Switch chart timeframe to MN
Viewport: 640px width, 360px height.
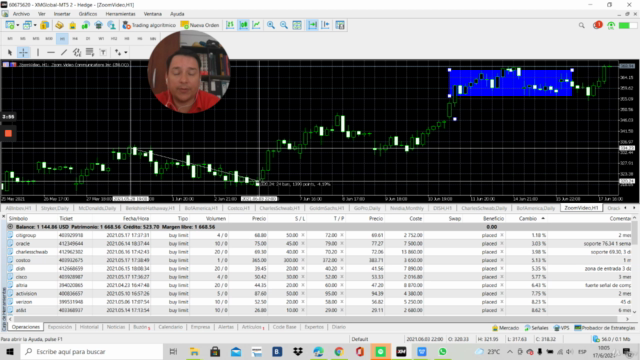coord(153,39)
